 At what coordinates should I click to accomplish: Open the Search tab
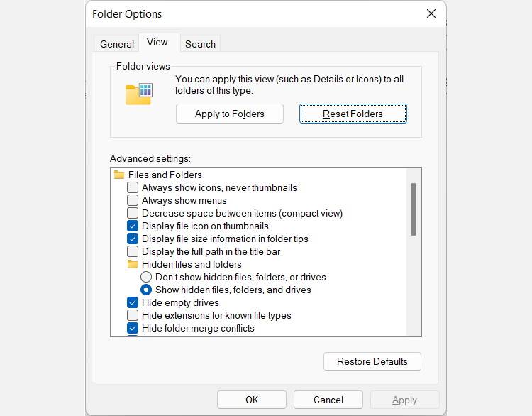click(x=200, y=44)
